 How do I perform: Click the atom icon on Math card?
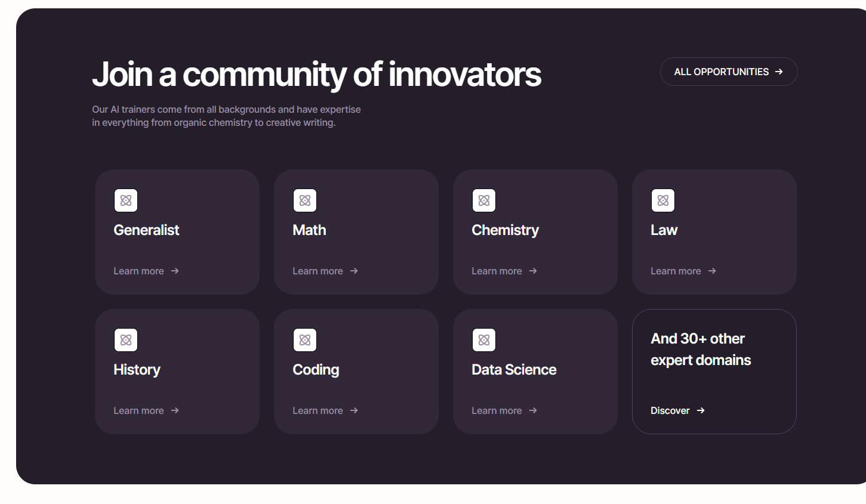click(305, 200)
